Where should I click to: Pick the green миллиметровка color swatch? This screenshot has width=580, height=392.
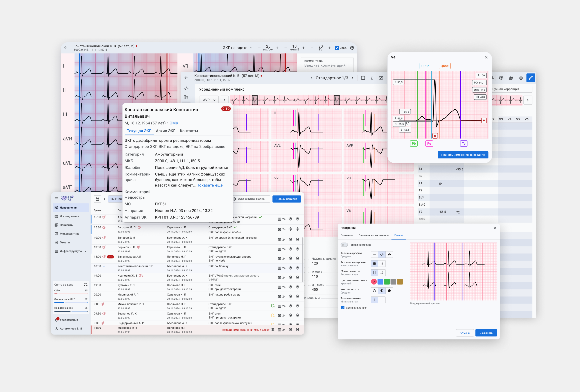tap(387, 282)
